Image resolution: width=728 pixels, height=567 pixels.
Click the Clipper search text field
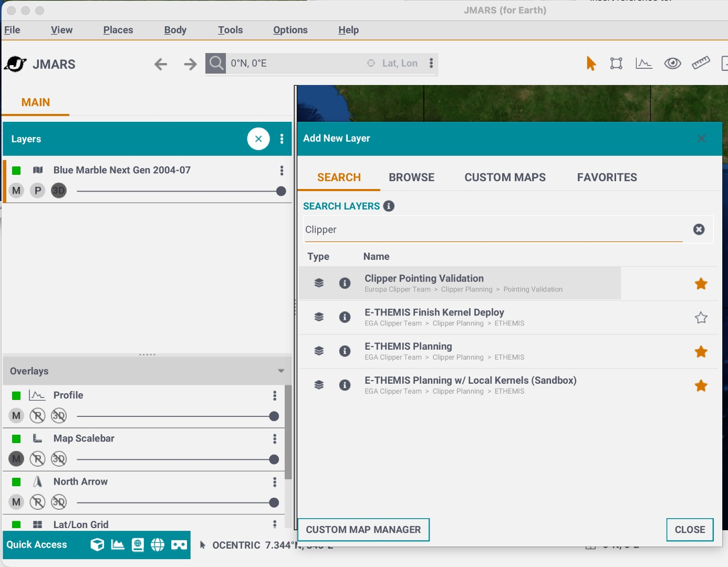(x=493, y=229)
